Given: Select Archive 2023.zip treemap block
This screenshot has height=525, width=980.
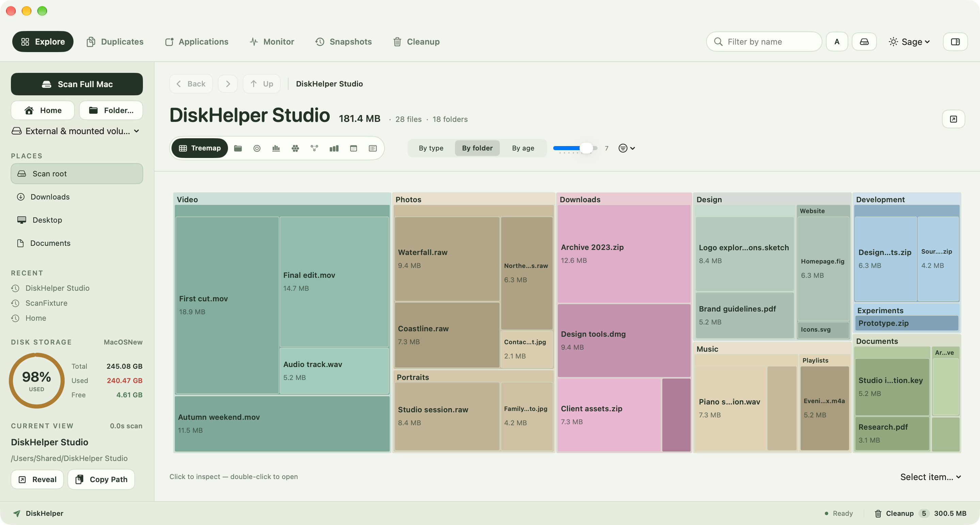Looking at the screenshot, I should (624, 254).
